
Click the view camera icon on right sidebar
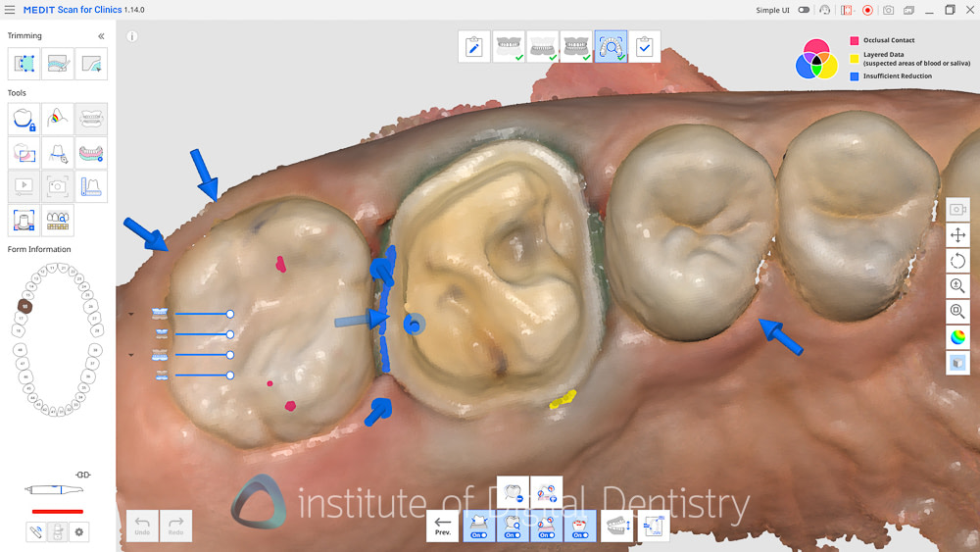[x=957, y=210]
